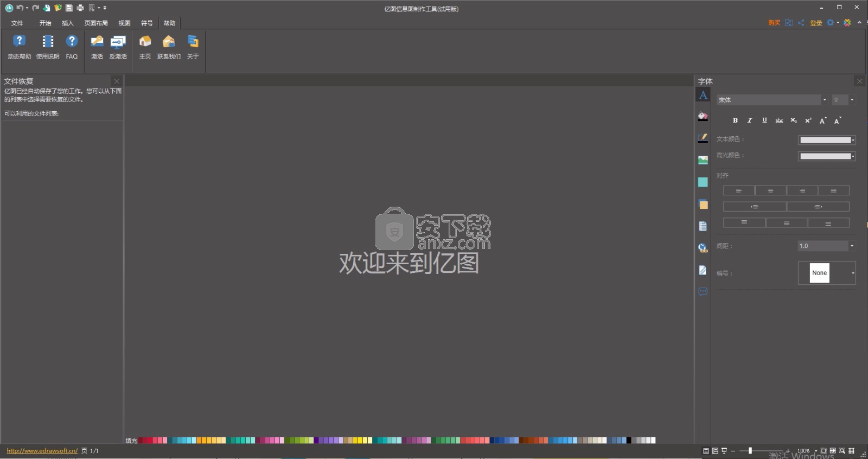Toggle italic text formatting
This screenshot has height=459, width=868.
[x=750, y=120]
